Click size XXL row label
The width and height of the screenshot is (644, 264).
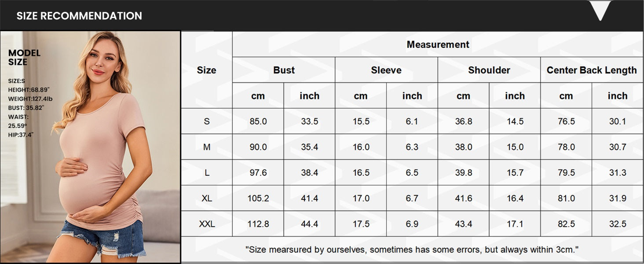pos(207,224)
